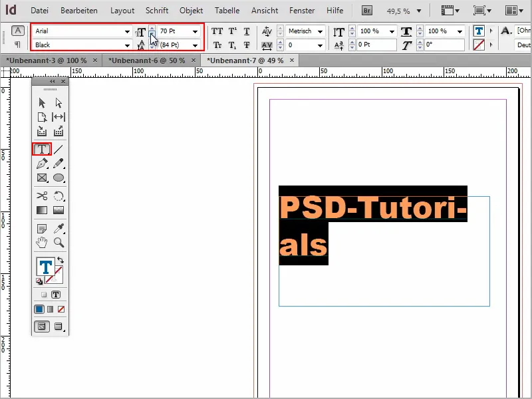Switch to character formatting controls
The image size is (532, 399).
(18, 31)
